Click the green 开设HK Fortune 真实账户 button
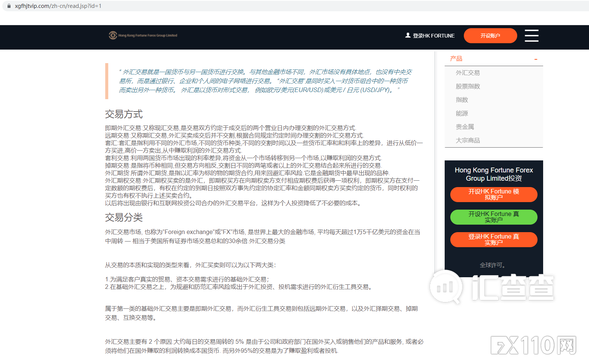The image size is (589, 364). [x=494, y=217]
